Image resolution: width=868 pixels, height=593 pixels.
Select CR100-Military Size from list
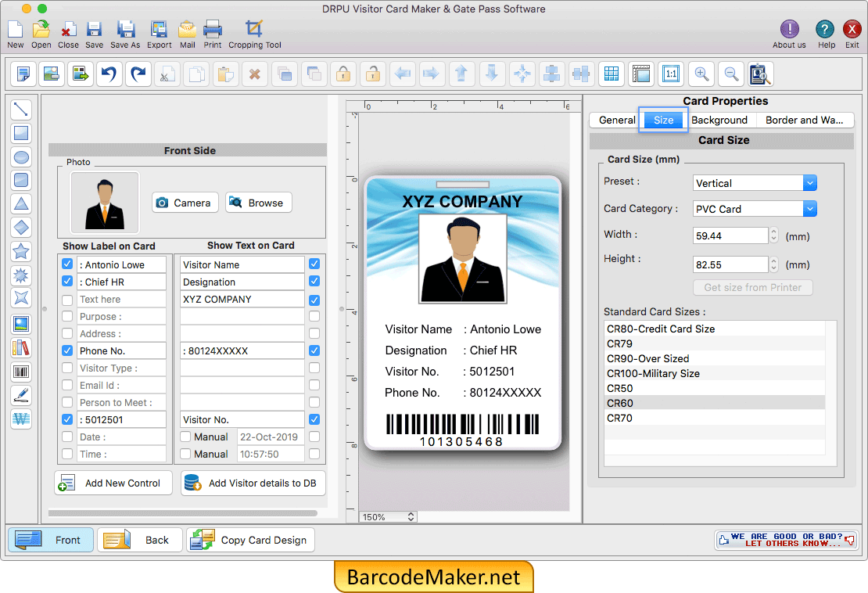coord(715,374)
